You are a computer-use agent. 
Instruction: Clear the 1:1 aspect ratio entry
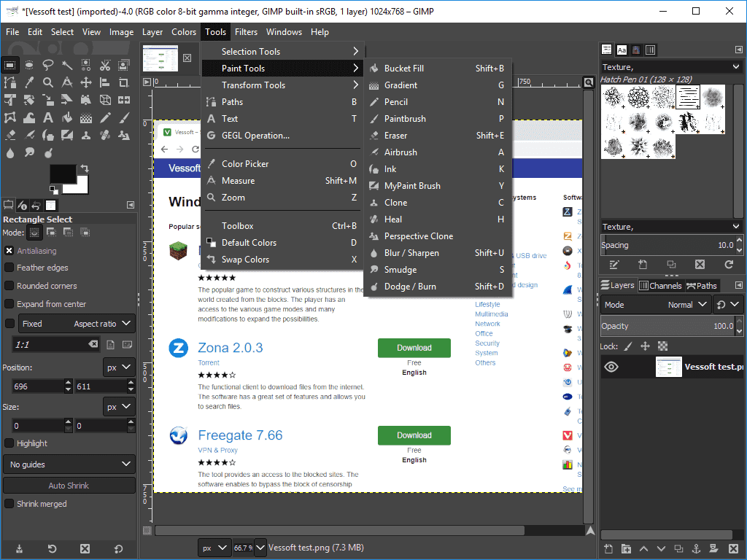click(93, 344)
